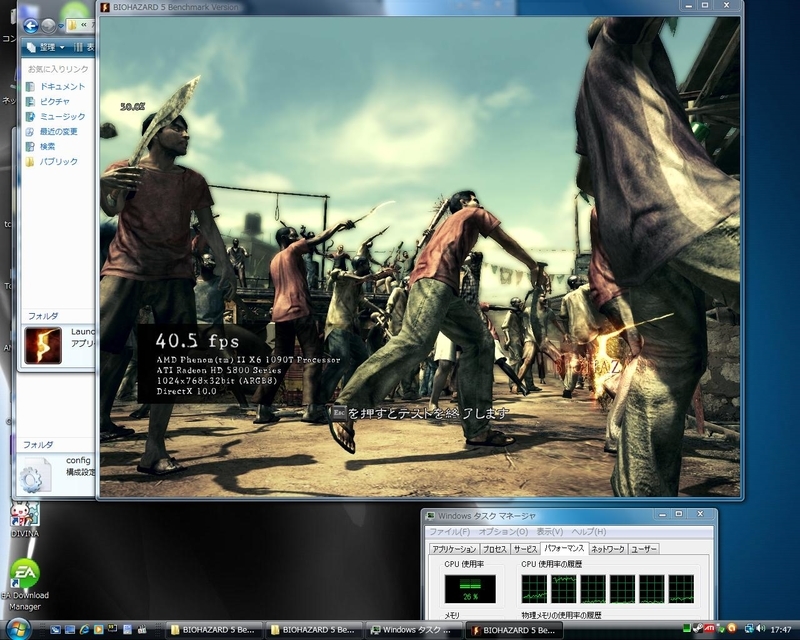Open ドキュメント favorite link

(56, 87)
